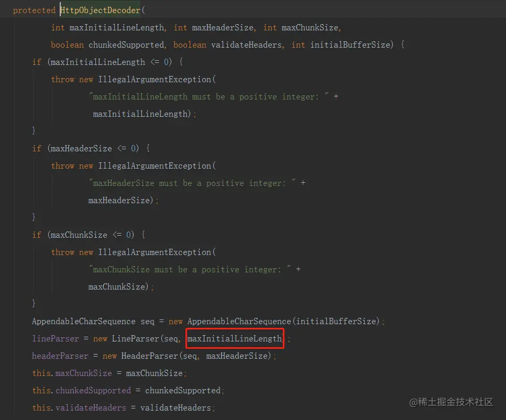Click the 'boolean validateHeaders,' parameter
Screen dimensions: 506x420
[229, 45]
